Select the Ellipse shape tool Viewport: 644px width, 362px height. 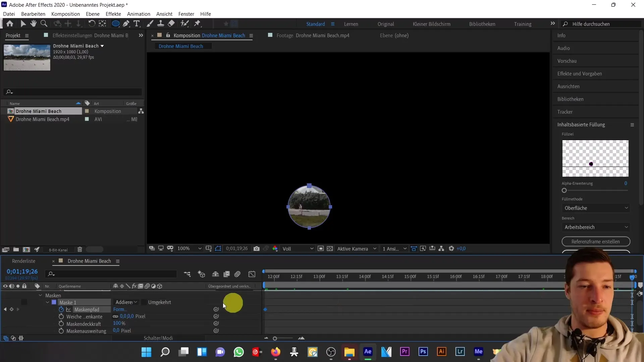pyautogui.click(x=115, y=23)
